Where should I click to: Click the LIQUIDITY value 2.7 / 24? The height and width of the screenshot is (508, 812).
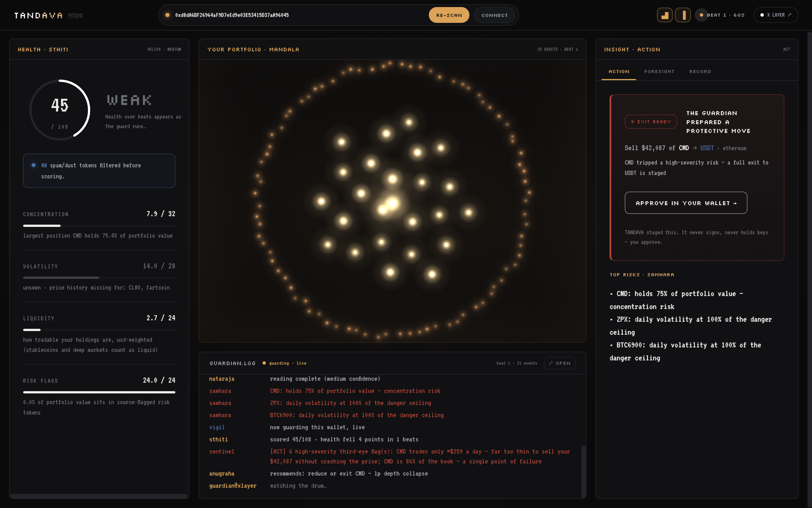(x=161, y=318)
